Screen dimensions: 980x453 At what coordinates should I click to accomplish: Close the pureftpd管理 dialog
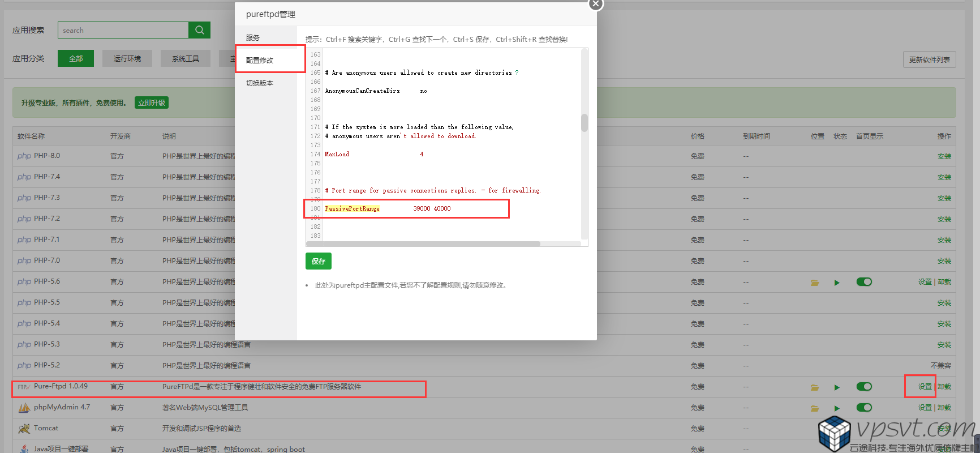(x=596, y=4)
